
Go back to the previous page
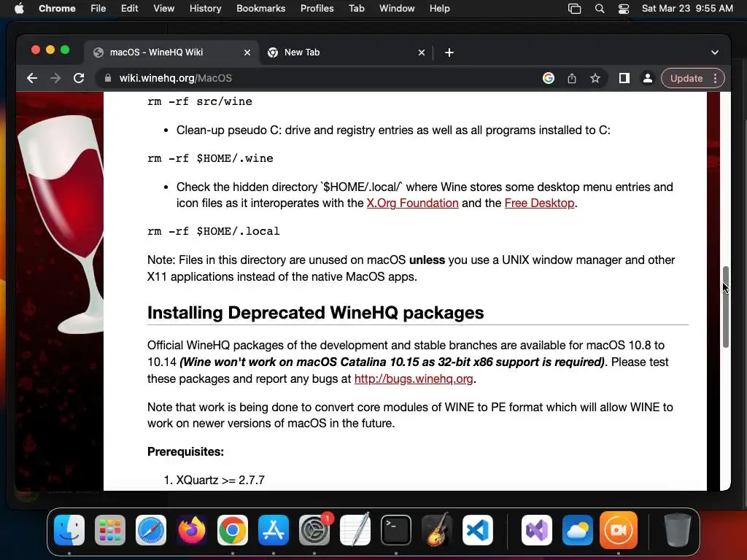32,78
